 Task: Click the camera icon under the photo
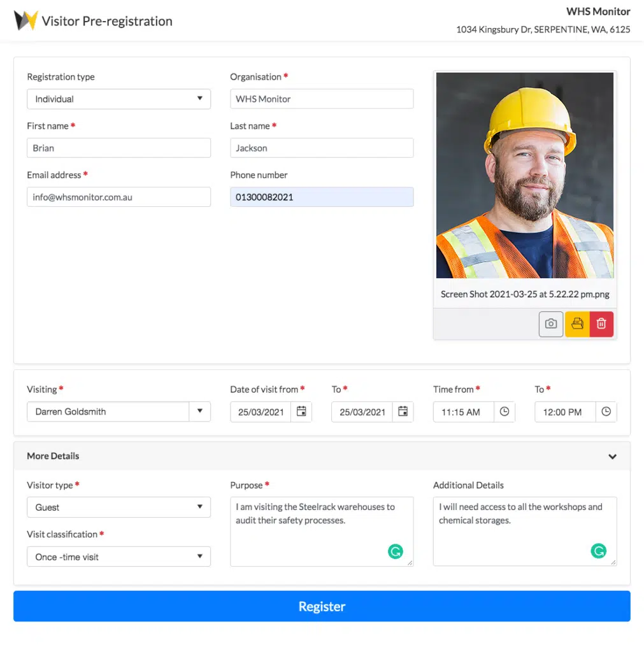551,324
